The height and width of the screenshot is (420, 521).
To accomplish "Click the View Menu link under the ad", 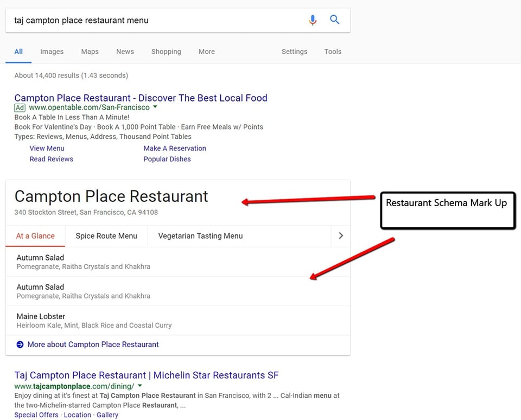I will coord(47,148).
